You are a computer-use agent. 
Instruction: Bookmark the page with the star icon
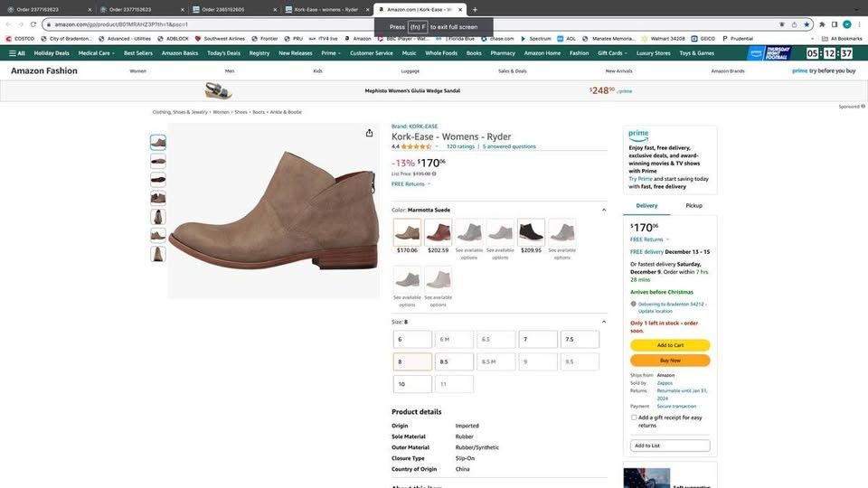[807, 24]
